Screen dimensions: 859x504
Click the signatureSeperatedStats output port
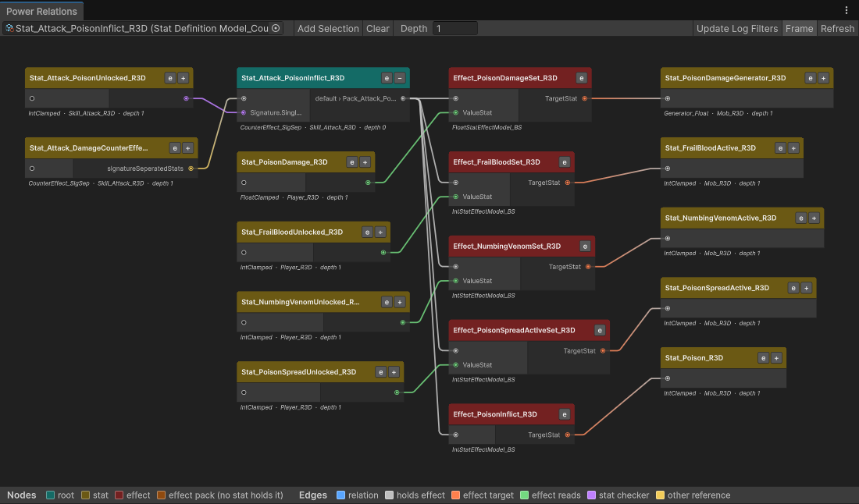[191, 169]
